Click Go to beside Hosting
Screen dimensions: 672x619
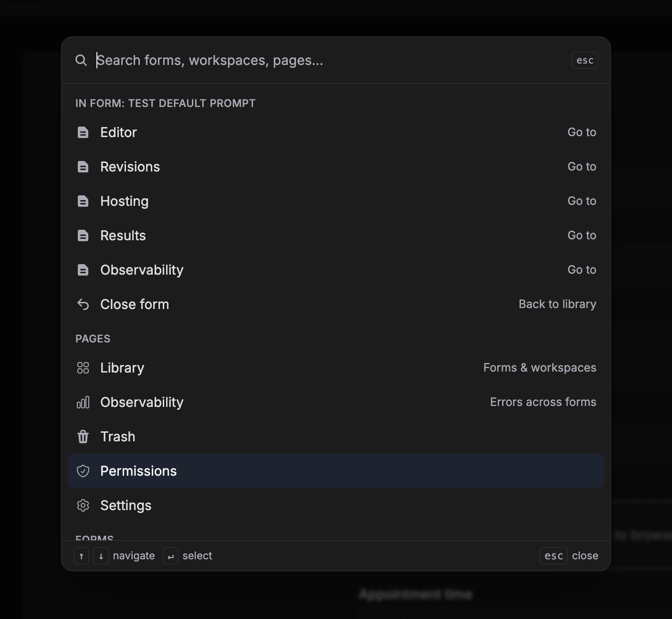[x=582, y=201]
